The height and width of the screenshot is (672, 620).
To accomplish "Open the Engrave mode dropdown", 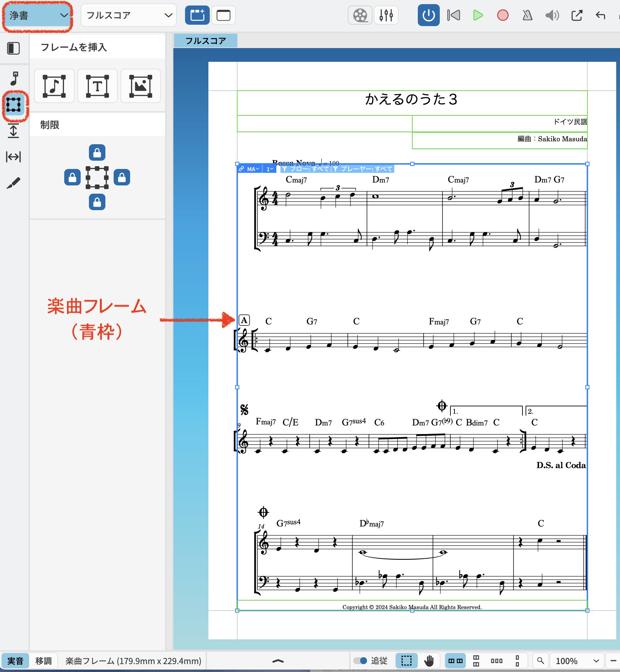I will 37,15.
